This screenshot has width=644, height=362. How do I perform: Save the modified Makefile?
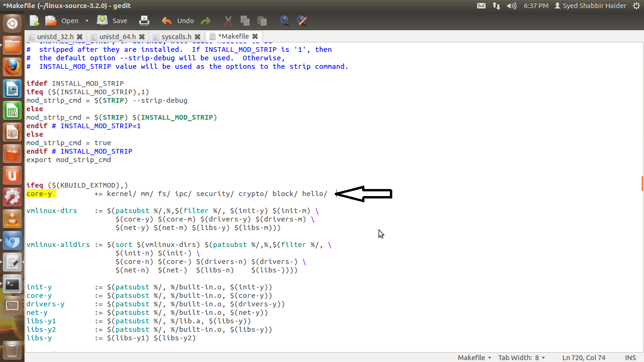click(x=112, y=21)
